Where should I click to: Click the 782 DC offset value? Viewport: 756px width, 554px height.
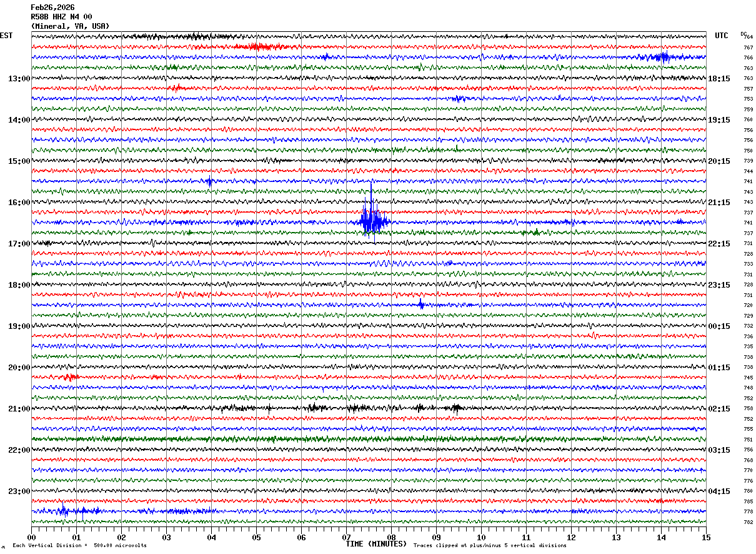[x=748, y=522]
